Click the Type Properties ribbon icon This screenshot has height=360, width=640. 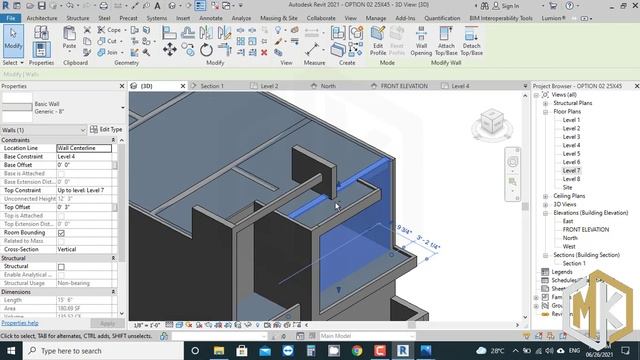pyautogui.click(x=41, y=33)
